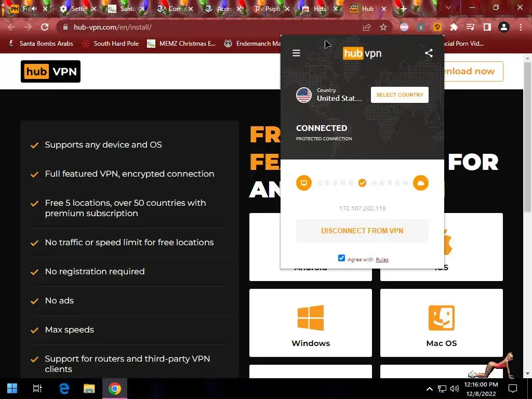Click DISCONNECT FROM VPN button

click(x=362, y=231)
